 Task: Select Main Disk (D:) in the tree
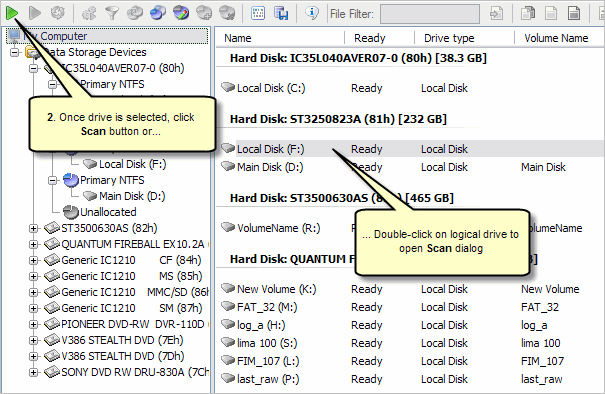[132, 196]
